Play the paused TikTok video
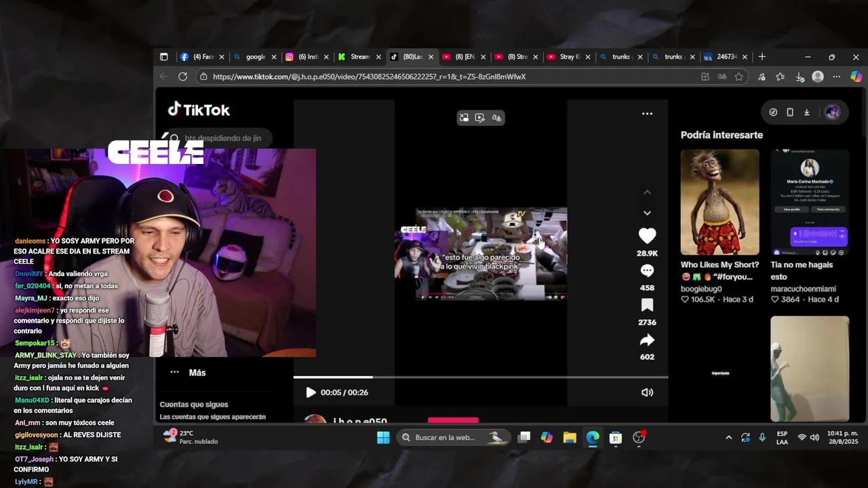This screenshot has width=868, height=488. pos(311,392)
